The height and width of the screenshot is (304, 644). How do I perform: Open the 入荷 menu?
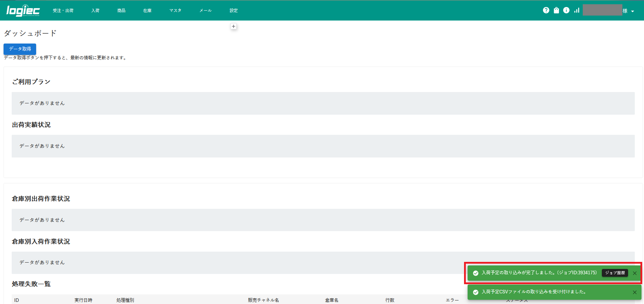click(x=95, y=11)
